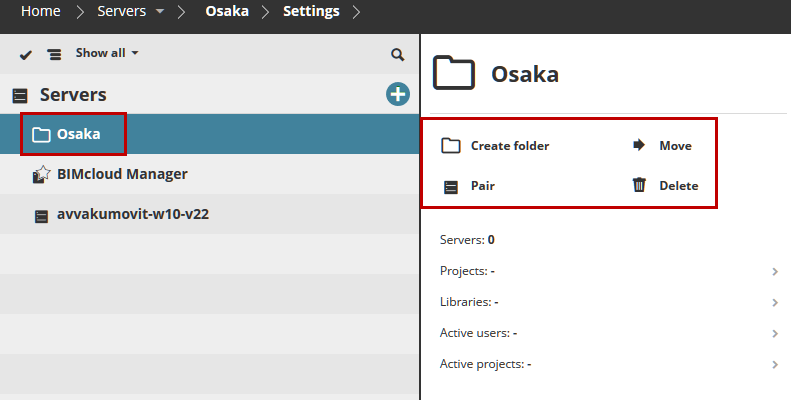Screen dimensions: 791x400
Task: Click the Servers header label
Action: click(x=72, y=95)
